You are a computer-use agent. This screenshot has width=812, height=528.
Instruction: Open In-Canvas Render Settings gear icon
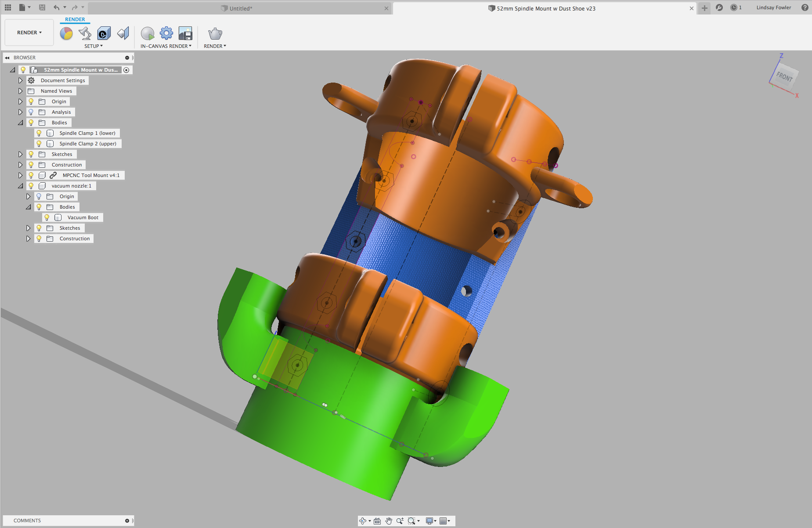coord(166,33)
